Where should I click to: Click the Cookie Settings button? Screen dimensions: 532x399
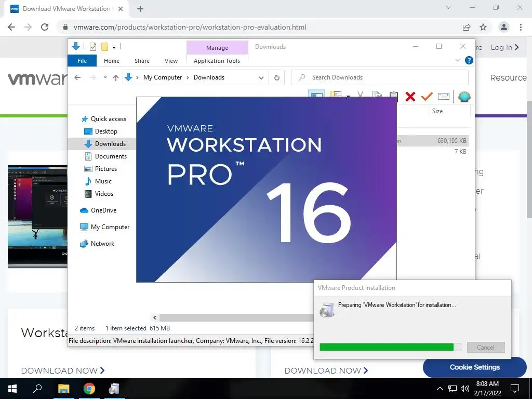coord(474,367)
